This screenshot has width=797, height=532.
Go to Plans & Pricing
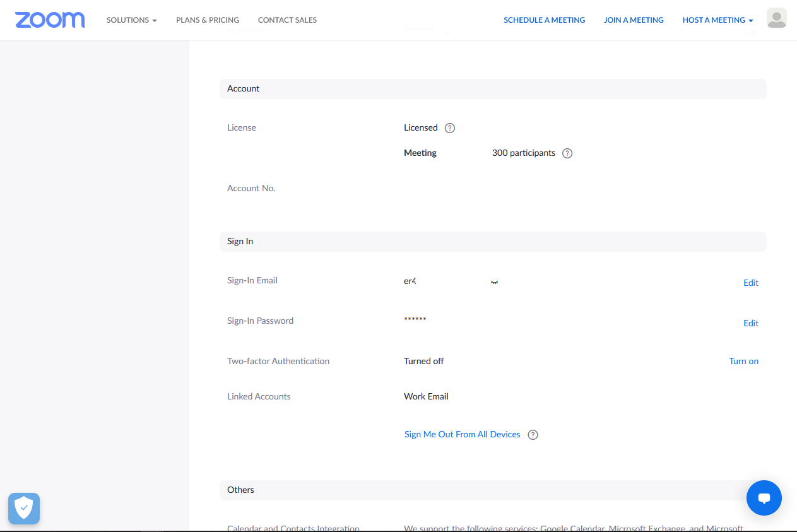coord(208,20)
